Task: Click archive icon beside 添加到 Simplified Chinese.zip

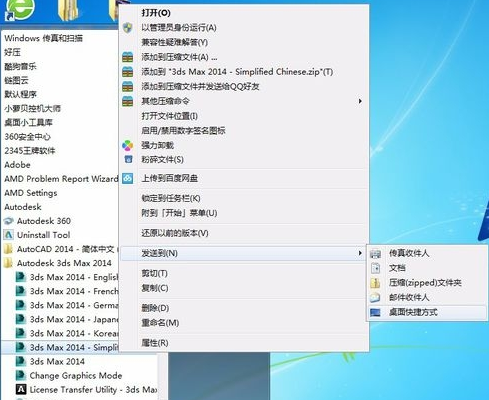Action: pyautogui.click(x=127, y=72)
